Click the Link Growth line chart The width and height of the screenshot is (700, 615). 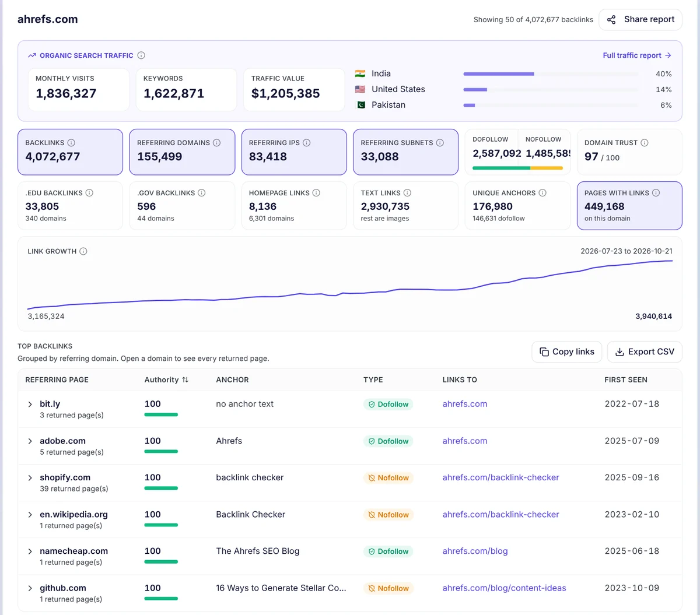pos(350,284)
